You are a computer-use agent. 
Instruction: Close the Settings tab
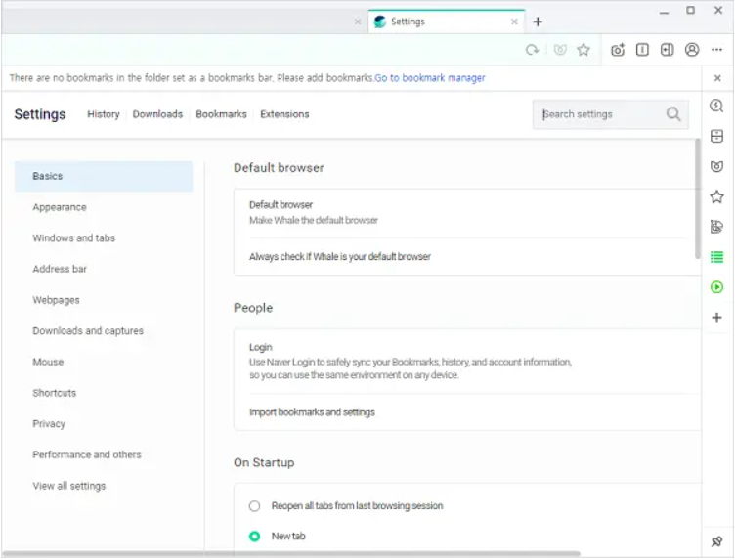[x=514, y=22]
